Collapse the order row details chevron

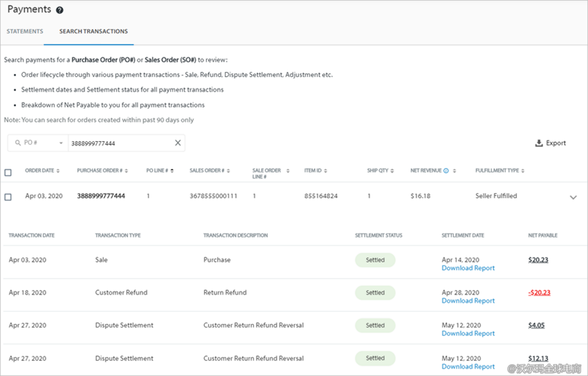tap(573, 197)
